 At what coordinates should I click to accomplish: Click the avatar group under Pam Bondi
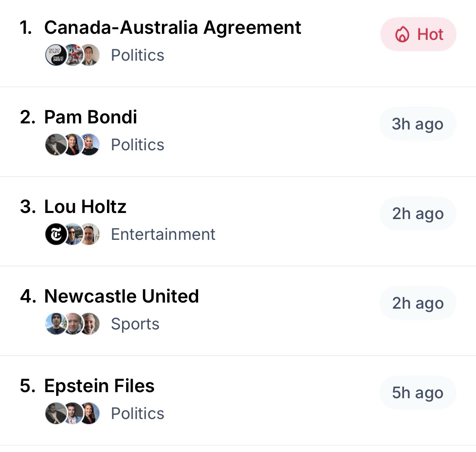pyautogui.click(x=72, y=145)
